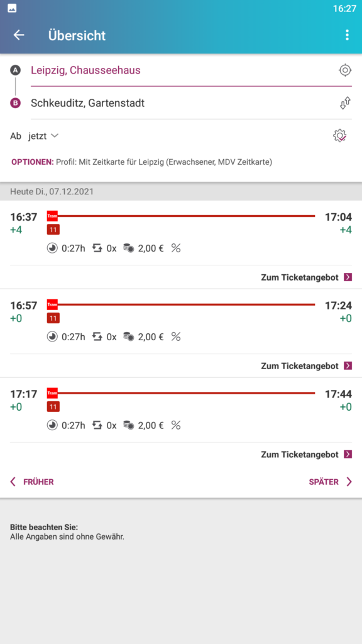Tap the back arrow beside Übersicht

coord(19,35)
